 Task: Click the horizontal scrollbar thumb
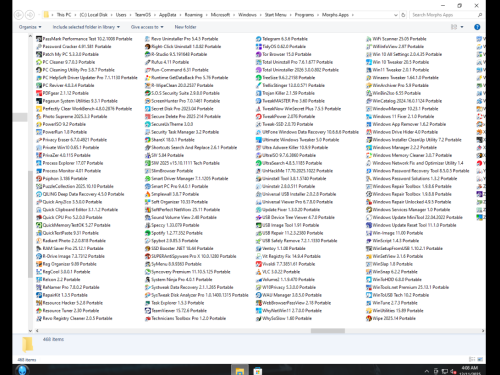328,331
